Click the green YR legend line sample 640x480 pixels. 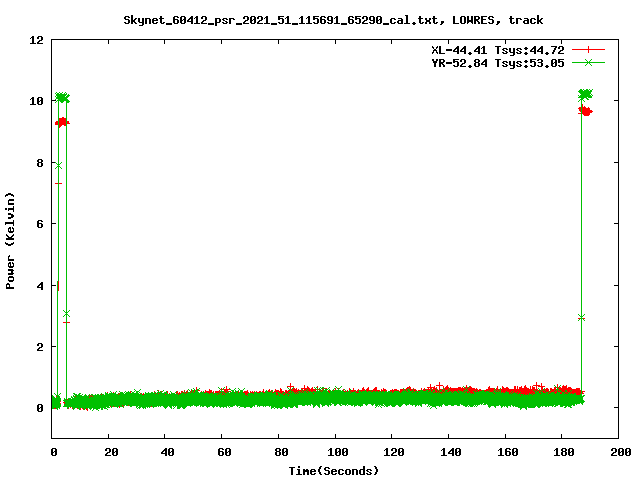point(588,63)
